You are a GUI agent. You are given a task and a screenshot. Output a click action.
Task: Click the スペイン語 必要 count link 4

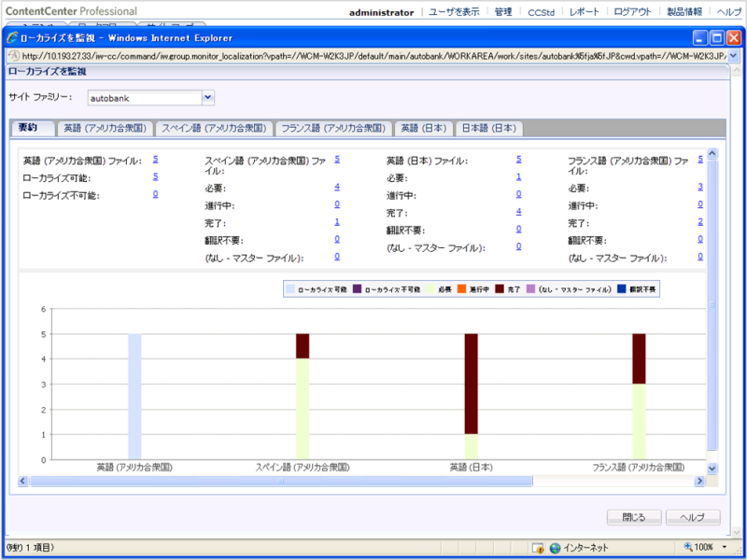pos(336,187)
